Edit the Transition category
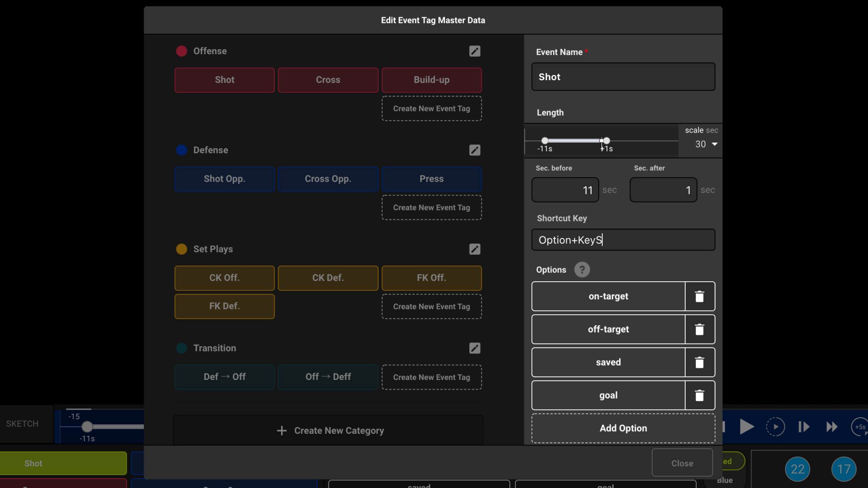Screen dimensions: 868x488 (x=474, y=348)
